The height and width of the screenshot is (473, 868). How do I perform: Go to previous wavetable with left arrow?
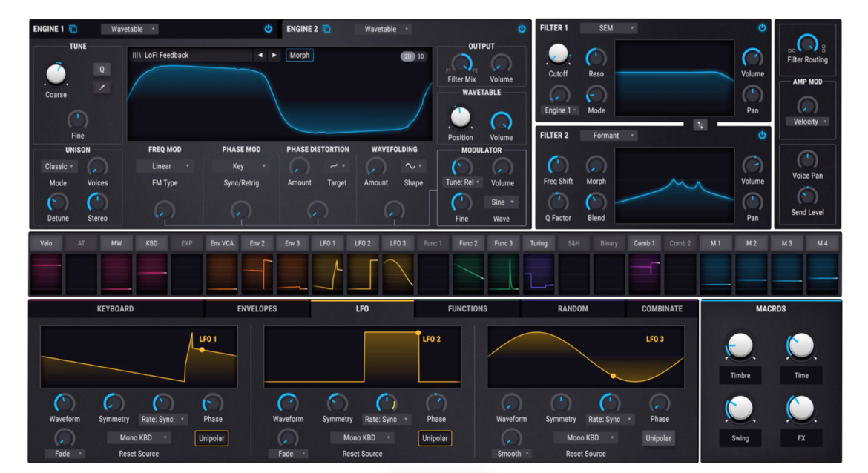pos(260,56)
